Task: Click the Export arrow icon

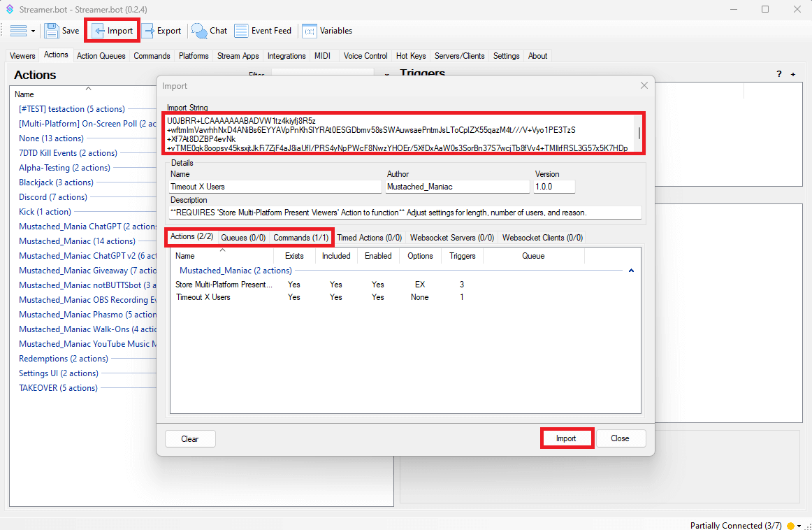Action: click(x=148, y=31)
